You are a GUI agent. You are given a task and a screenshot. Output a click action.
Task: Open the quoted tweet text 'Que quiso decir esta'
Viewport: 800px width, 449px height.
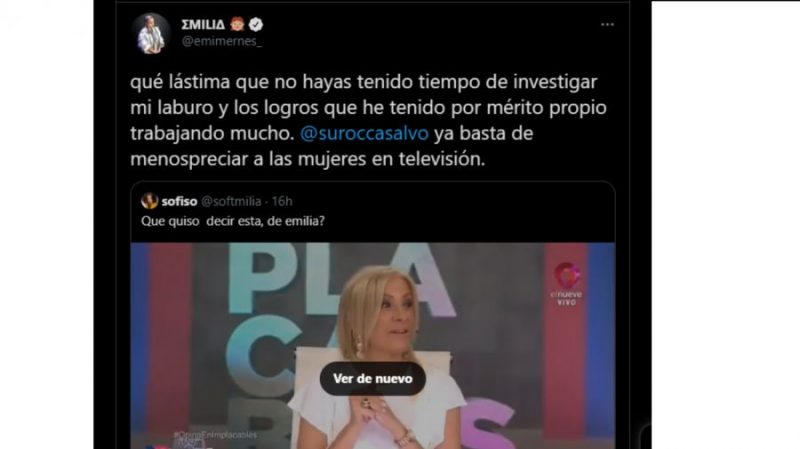coord(233,221)
